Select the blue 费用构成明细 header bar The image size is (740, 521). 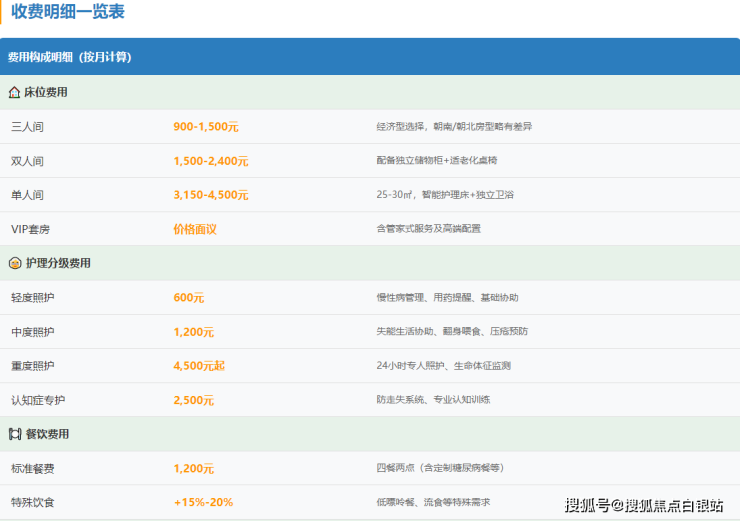tap(370, 57)
